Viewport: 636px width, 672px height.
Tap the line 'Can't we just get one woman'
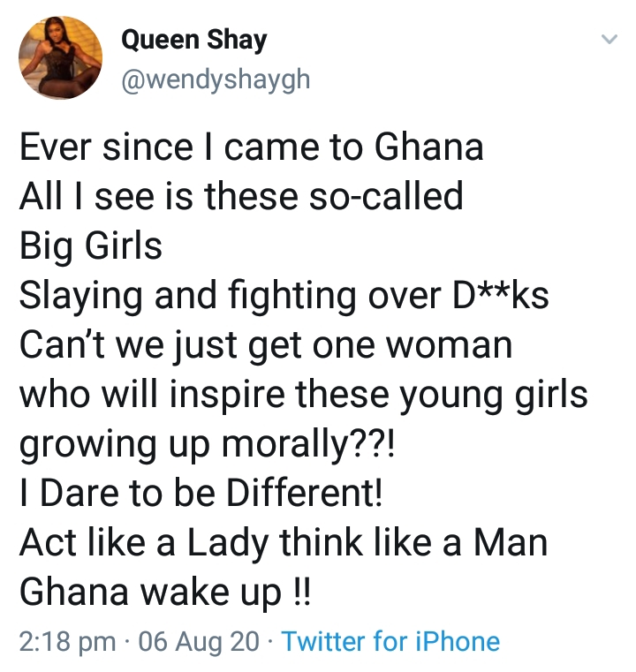tap(266, 345)
